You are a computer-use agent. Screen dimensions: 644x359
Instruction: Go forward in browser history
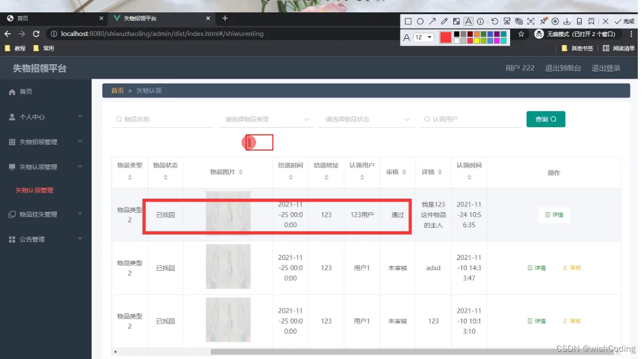coord(22,34)
